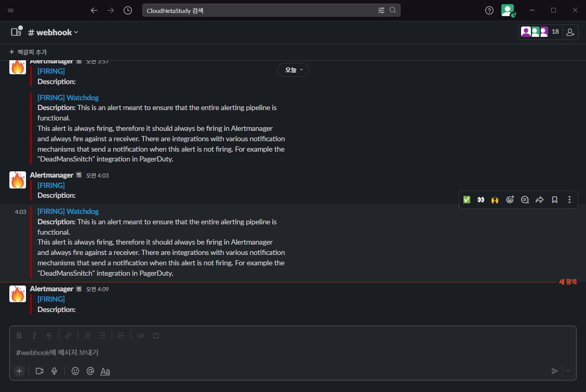The image size is (586, 392).
Task: Click the search filter sliders icon
Action: pos(381,10)
